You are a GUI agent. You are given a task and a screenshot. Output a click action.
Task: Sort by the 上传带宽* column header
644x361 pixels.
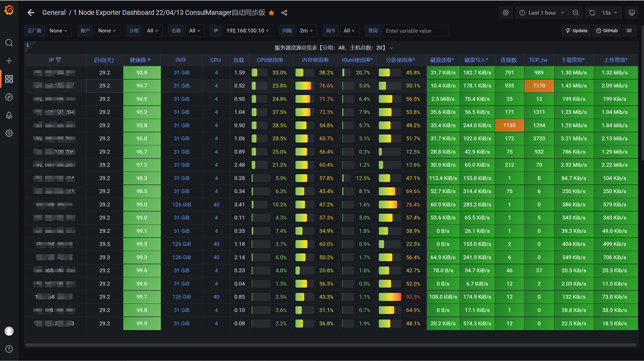pos(616,60)
